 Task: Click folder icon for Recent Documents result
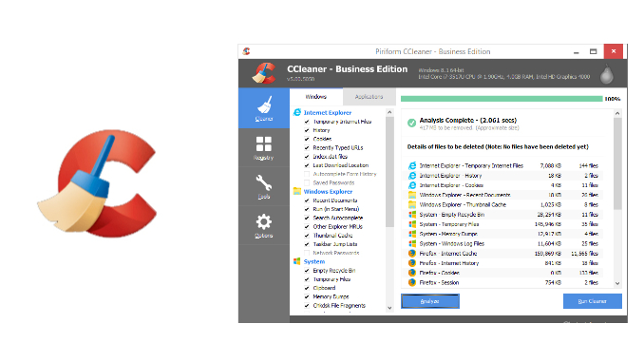tap(412, 195)
